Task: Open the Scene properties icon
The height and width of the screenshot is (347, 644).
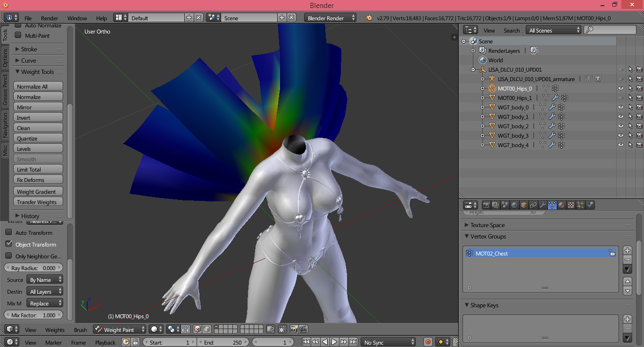Action: (505, 205)
